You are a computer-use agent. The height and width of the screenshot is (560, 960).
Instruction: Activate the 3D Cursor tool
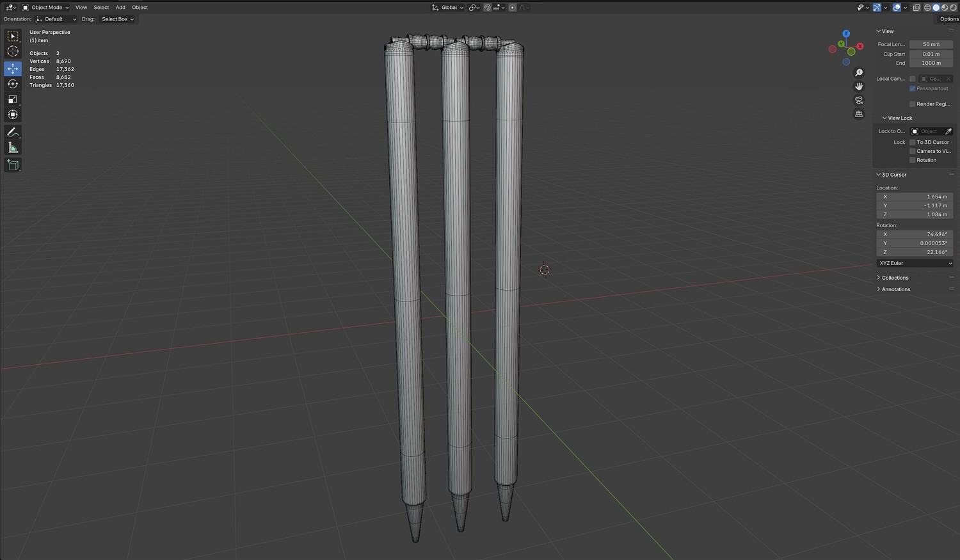click(x=13, y=51)
